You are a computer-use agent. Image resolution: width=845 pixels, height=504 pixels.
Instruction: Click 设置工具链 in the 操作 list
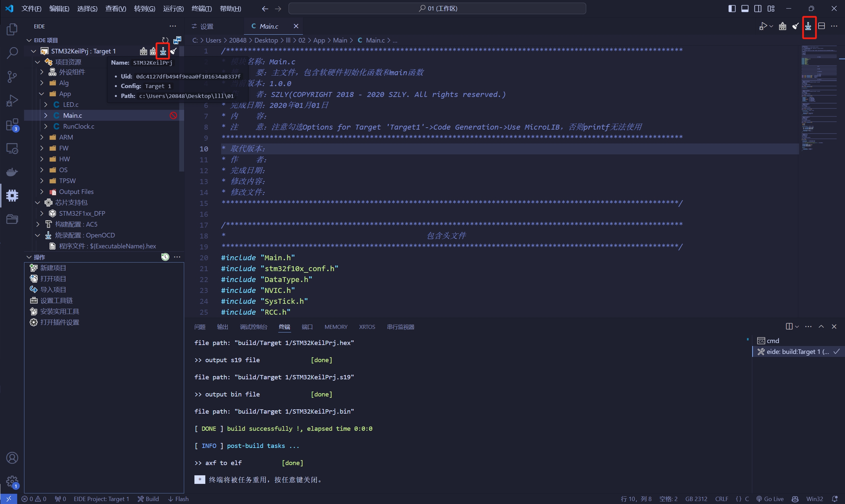click(56, 300)
